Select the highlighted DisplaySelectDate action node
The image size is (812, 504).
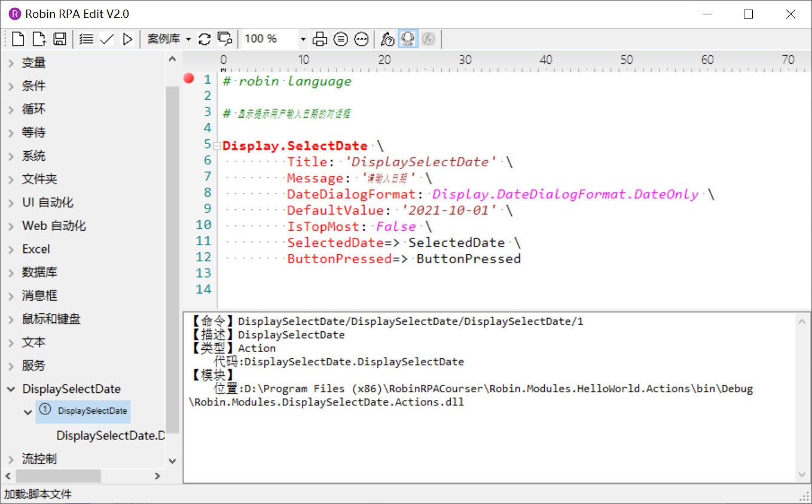83,411
